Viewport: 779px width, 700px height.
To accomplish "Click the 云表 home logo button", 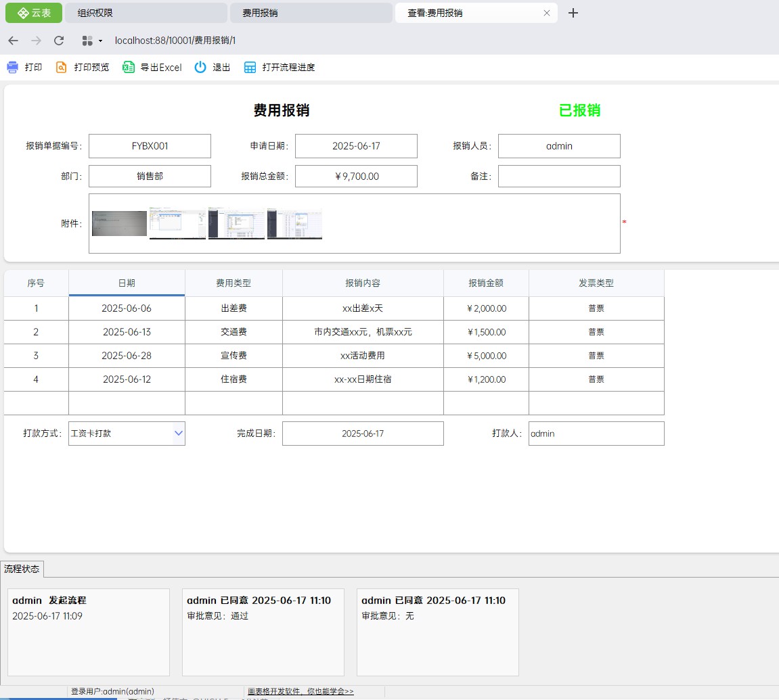I will pos(34,13).
